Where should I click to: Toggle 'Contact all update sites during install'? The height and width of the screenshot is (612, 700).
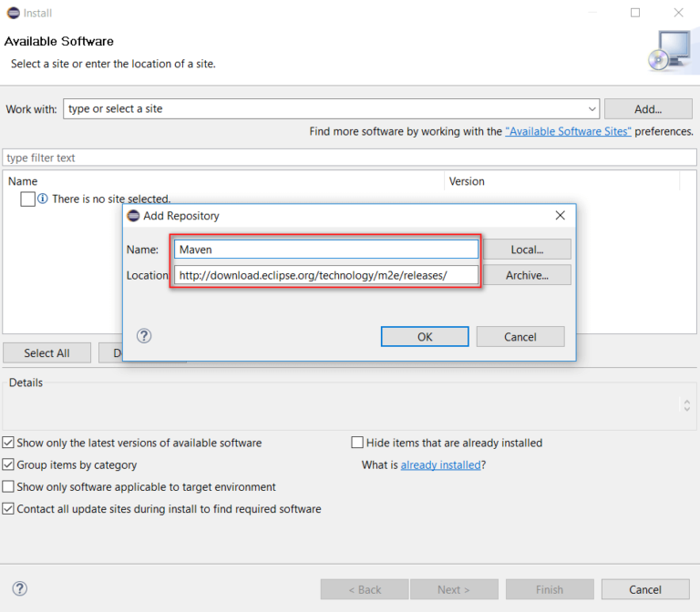coord(9,509)
